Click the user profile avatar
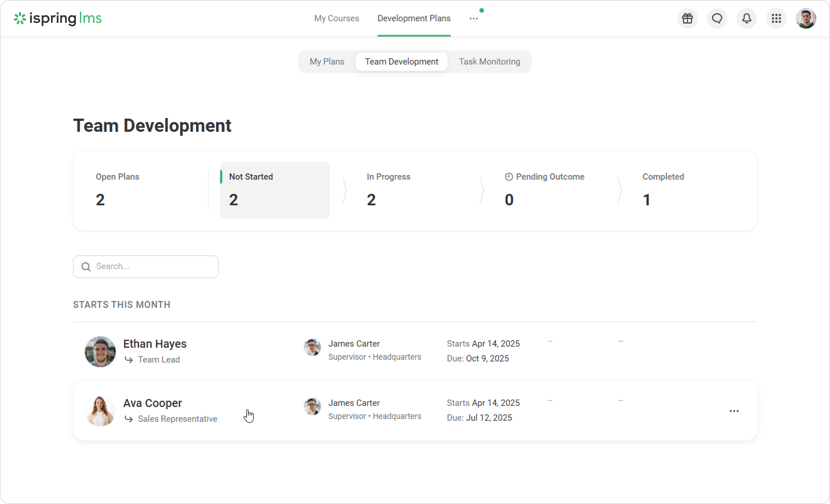Viewport: 830px width, 504px height. (x=806, y=18)
